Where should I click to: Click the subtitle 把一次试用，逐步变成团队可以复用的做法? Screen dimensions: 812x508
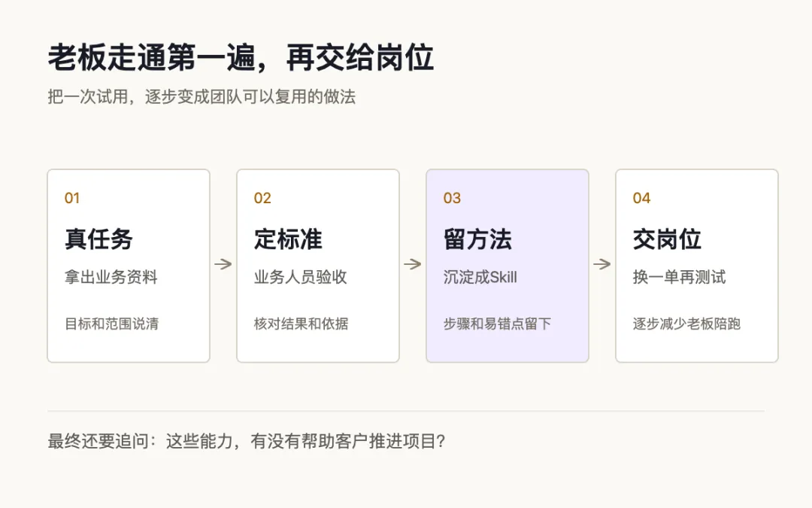201,97
